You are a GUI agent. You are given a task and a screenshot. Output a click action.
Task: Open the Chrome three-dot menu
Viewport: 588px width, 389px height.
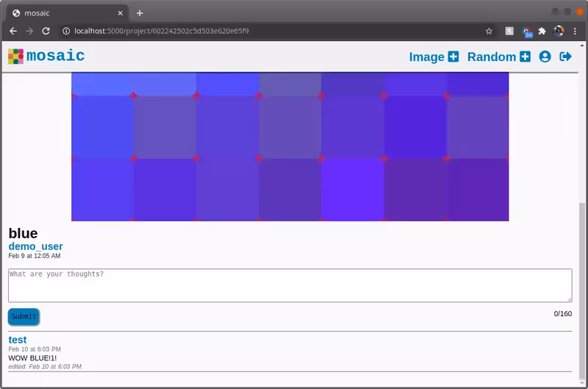pyautogui.click(x=575, y=31)
